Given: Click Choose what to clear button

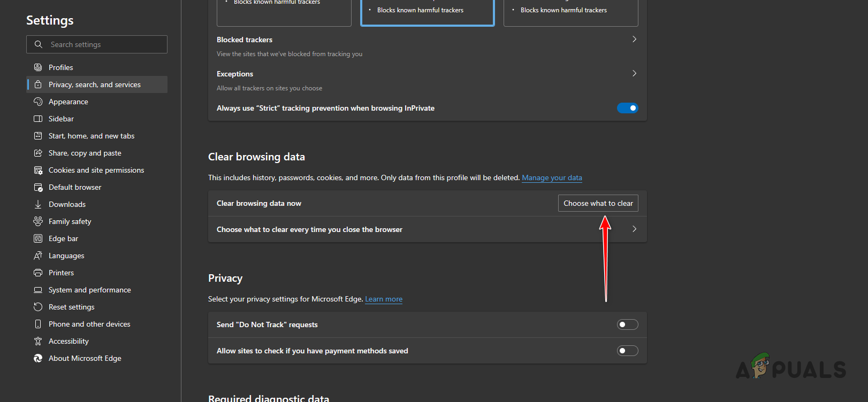Looking at the screenshot, I should tap(598, 203).
